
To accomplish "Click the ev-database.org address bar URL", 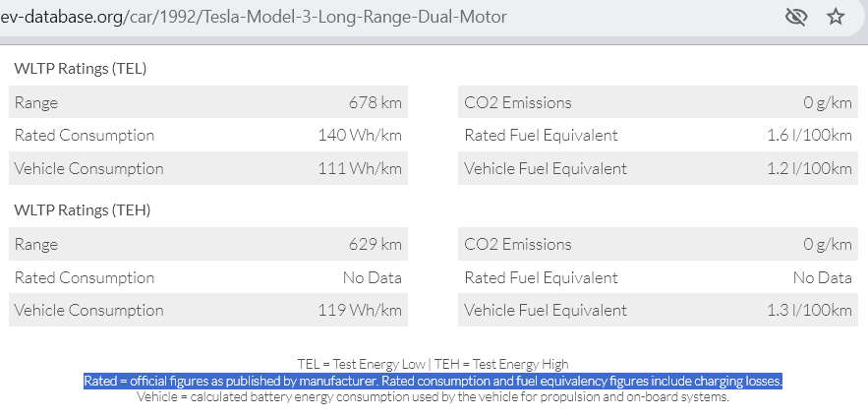I will (x=253, y=17).
